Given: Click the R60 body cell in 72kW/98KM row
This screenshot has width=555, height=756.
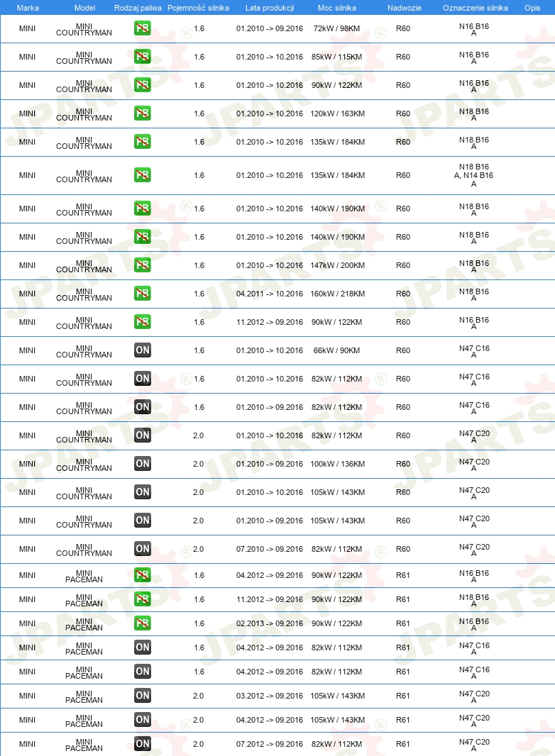Looking at the screenshot, I should [x=403, y=28].
